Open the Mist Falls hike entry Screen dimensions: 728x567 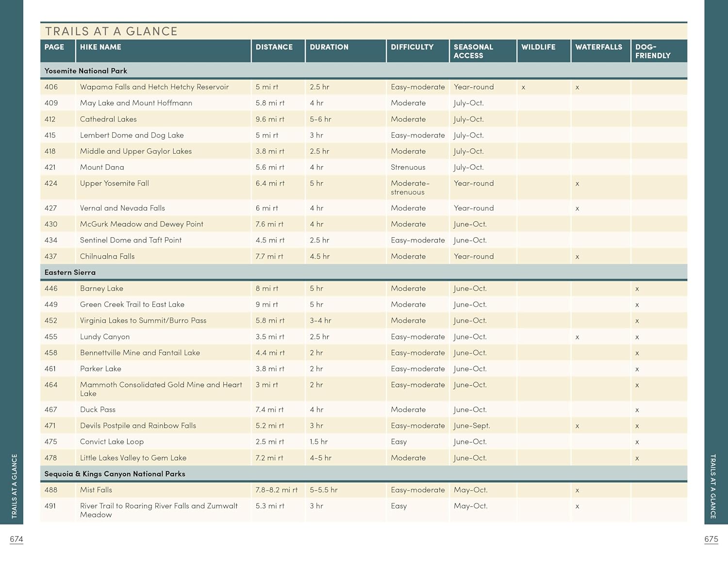pos(96,490)
